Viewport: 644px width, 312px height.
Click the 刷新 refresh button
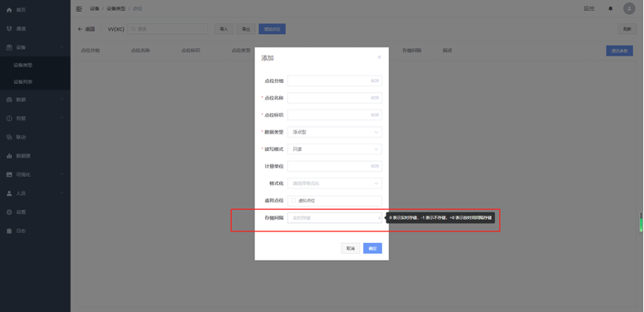[x=627, y=29]
